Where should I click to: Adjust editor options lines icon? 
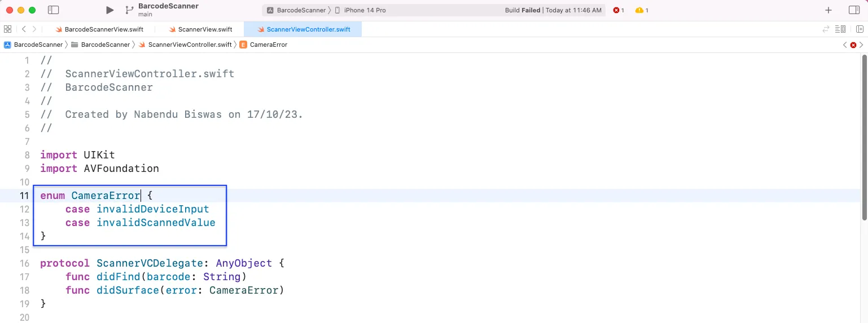[840, 29]
